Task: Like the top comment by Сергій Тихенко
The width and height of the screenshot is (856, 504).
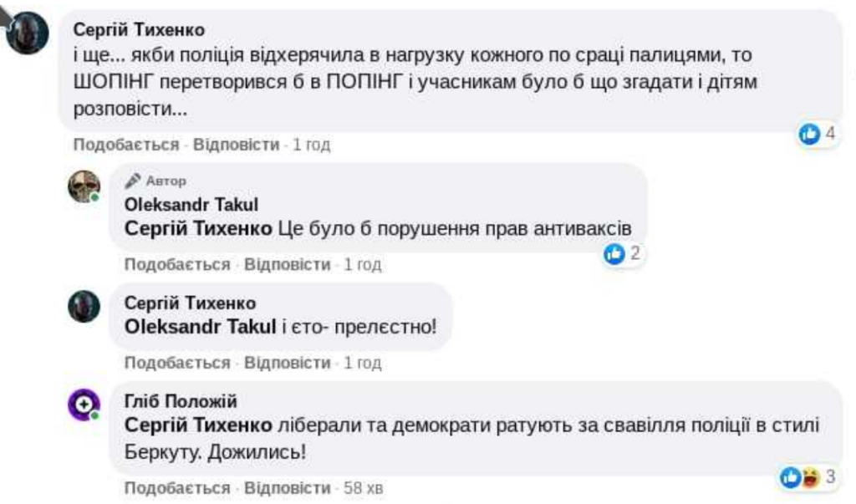Action: click(125, 145)
